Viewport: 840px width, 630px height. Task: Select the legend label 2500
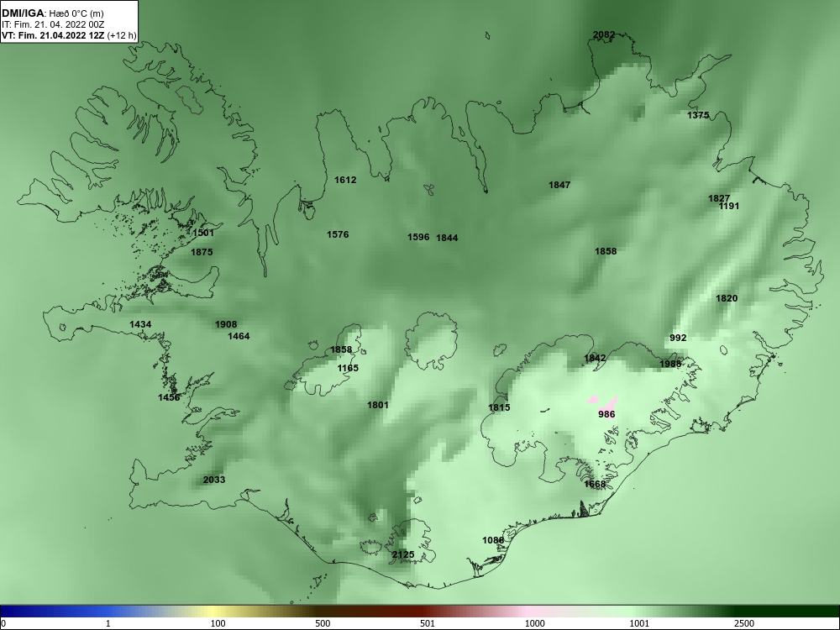(x=744, y=623)
